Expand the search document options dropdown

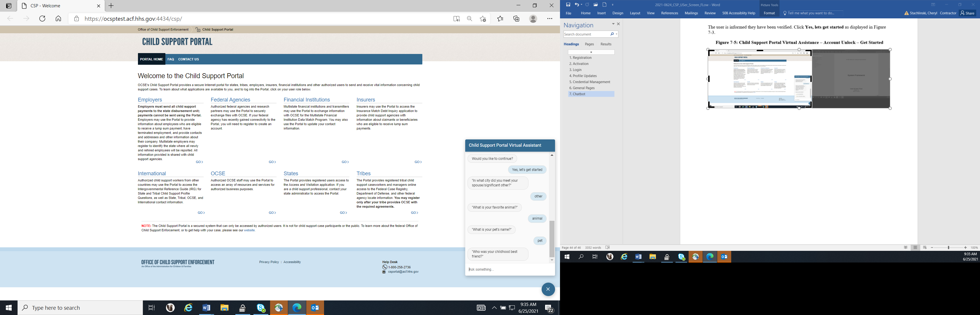click(616, 34)
